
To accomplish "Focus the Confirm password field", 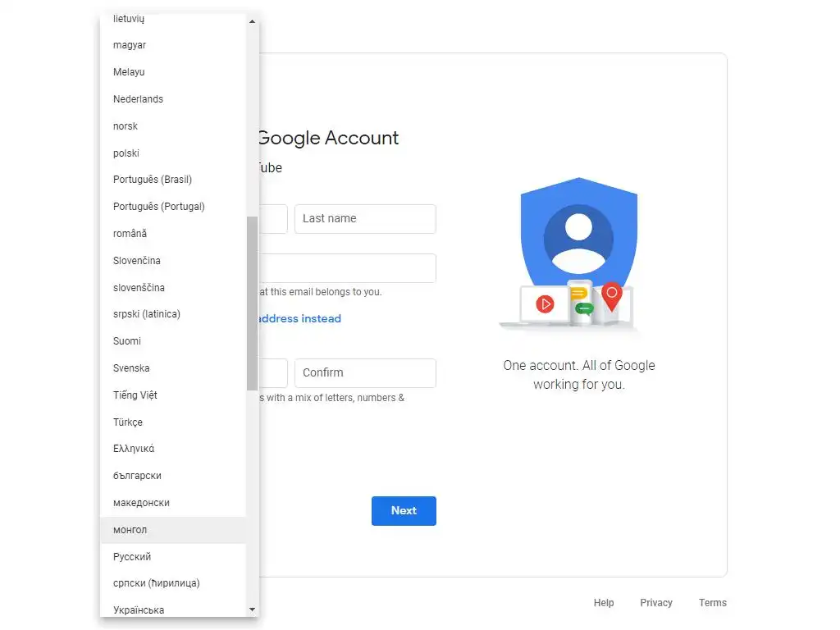I will tap(365, 373).
